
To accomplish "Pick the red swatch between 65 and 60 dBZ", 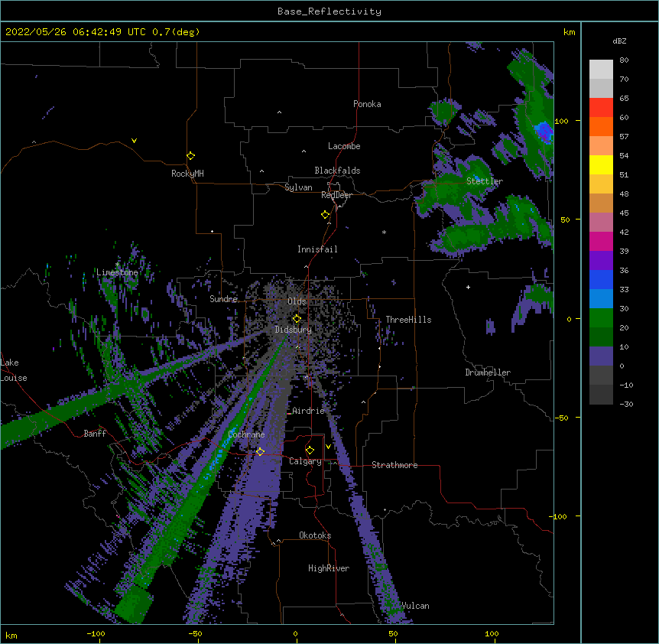I will (601, 108).
